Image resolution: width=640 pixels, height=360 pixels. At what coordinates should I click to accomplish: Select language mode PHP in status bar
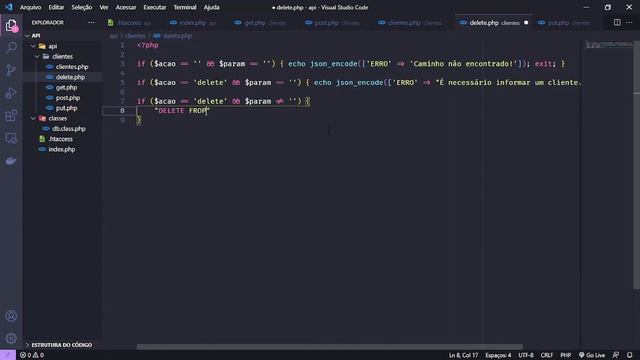coord(565,355)
